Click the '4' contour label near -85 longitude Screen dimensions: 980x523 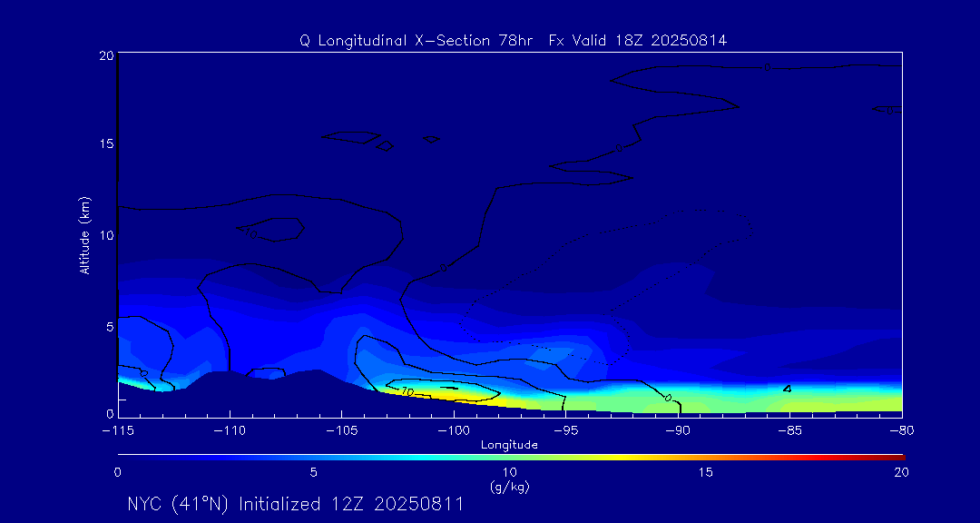[x=787, y=389]
